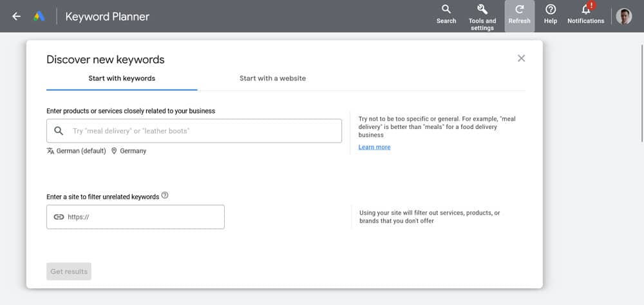Click the back arrow in header
Image resolution: width=644 pixels, height=305 pixels.
point(17,17)
